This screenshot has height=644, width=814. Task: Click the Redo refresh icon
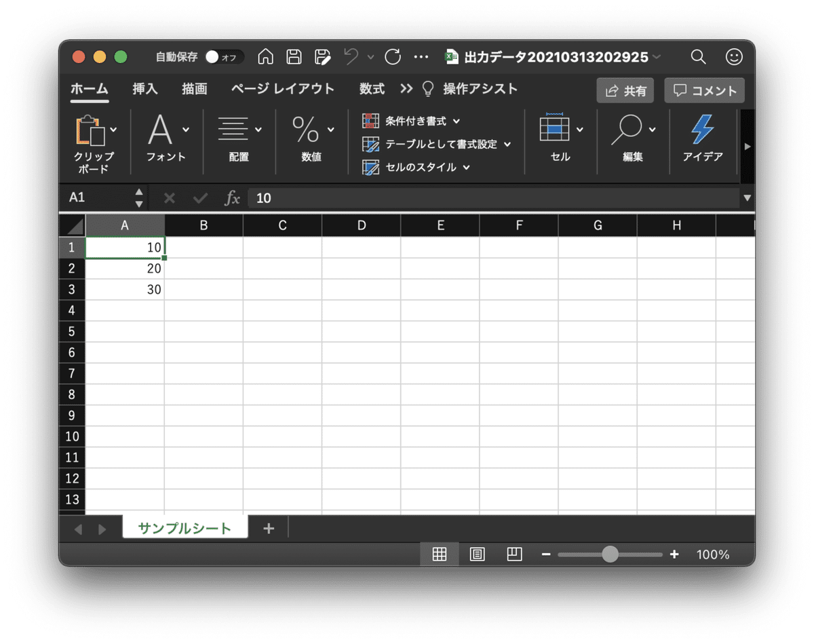tap(393, 57)
